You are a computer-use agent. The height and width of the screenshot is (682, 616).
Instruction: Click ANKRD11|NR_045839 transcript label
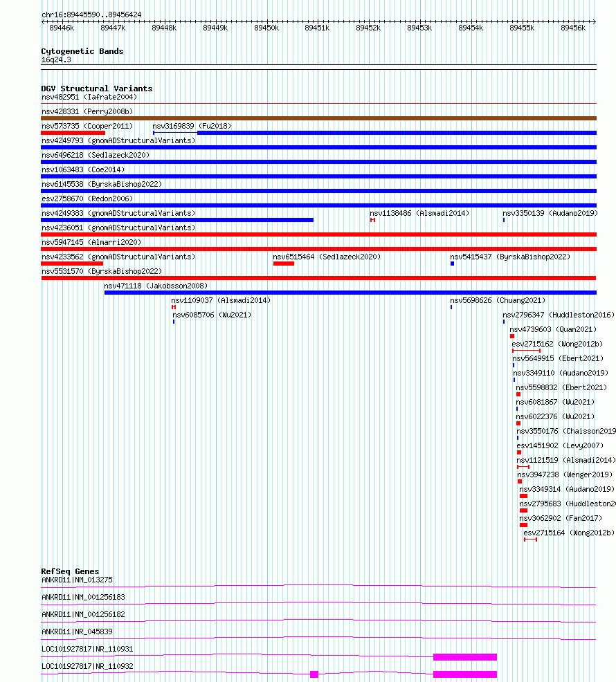coord(77,632)
